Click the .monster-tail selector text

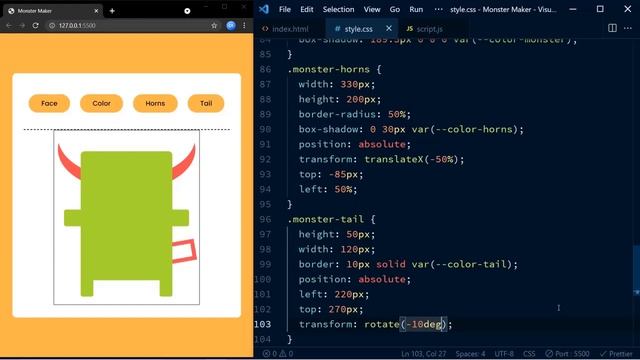[x=325, y=219]
